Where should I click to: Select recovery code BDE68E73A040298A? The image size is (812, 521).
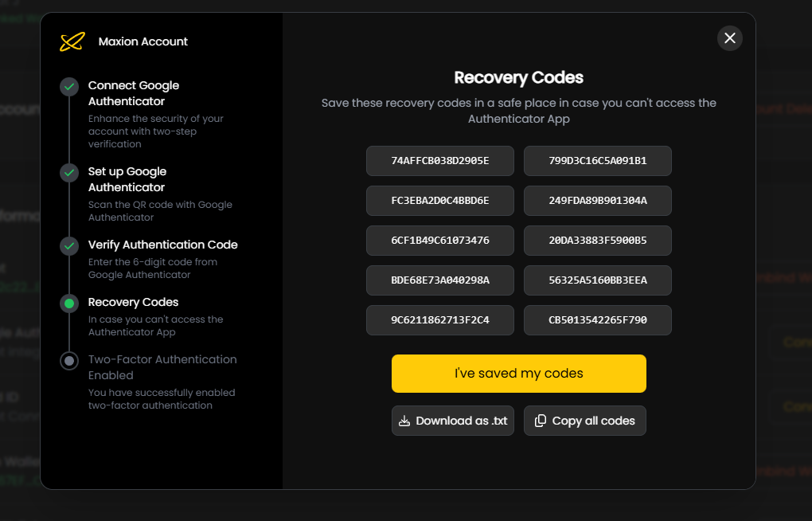(439, 280)
